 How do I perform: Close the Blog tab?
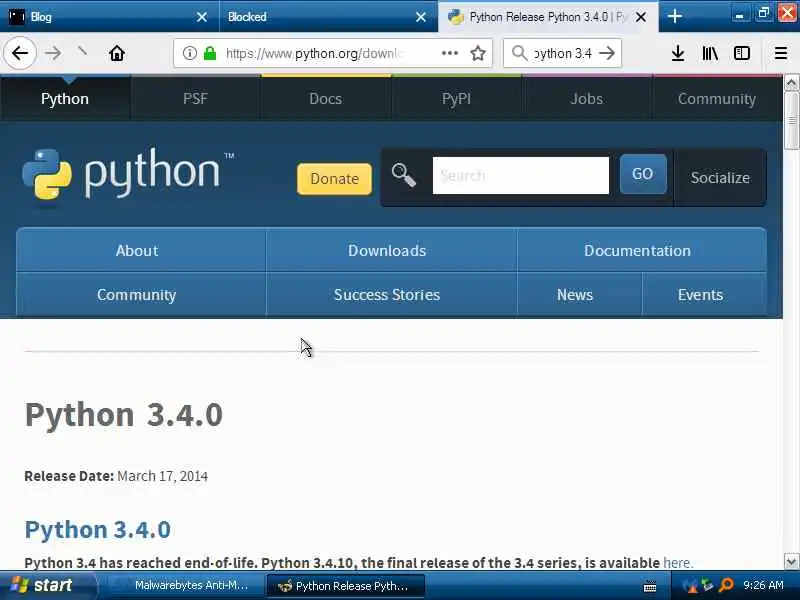[x=202, y=17]
